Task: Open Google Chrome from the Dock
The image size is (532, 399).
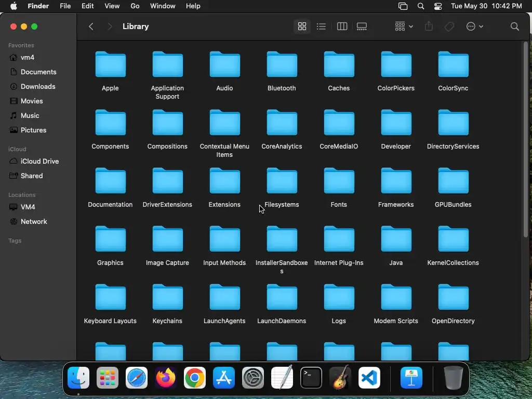Action: [195, 378]
